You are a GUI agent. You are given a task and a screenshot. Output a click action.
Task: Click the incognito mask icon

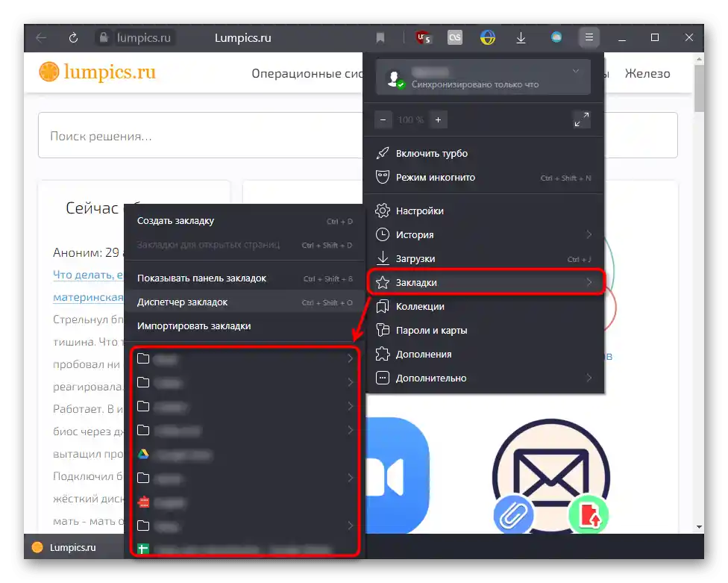click(383, 177)
